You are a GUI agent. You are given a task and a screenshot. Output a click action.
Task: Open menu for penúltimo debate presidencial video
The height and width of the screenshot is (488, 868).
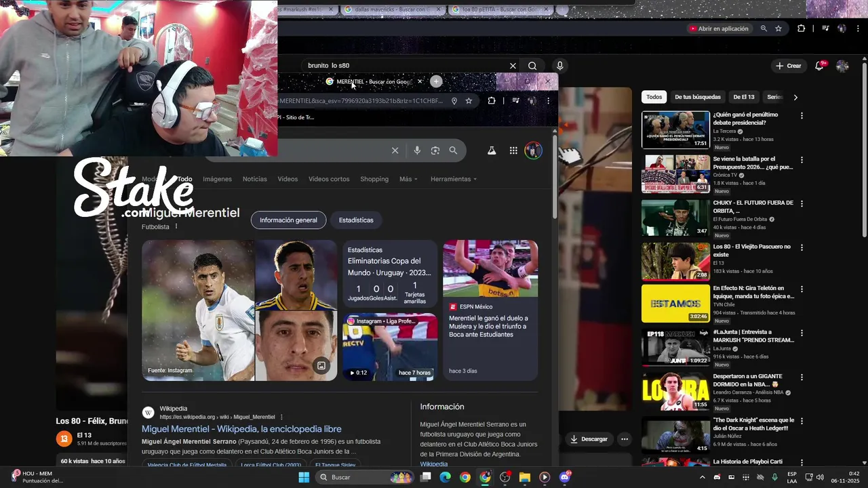point(802,116)
